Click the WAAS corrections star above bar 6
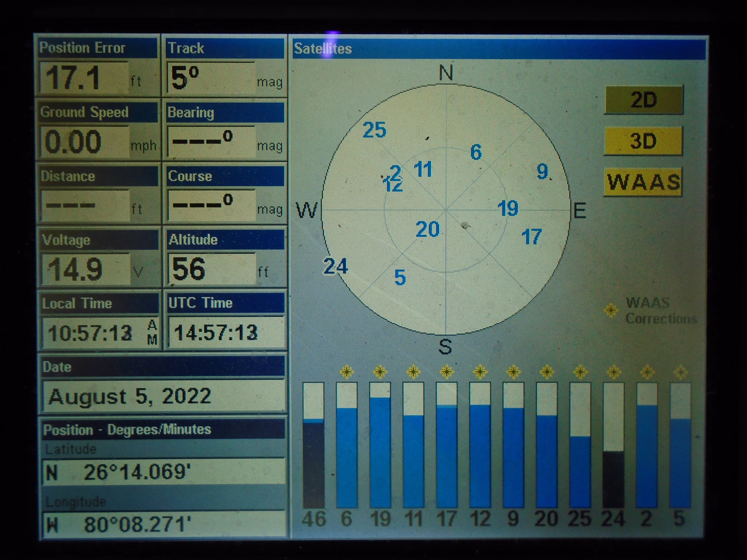 (347, 372)
